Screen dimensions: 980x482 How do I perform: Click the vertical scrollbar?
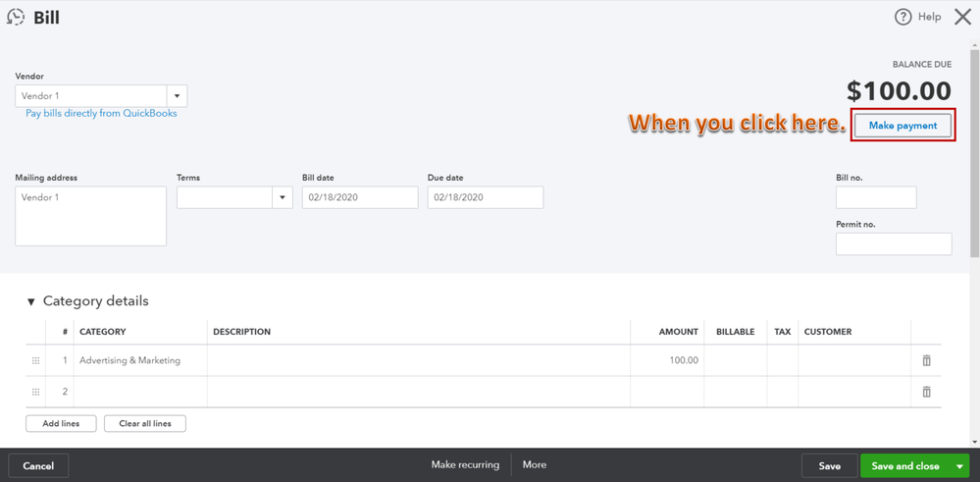point(974,153)
